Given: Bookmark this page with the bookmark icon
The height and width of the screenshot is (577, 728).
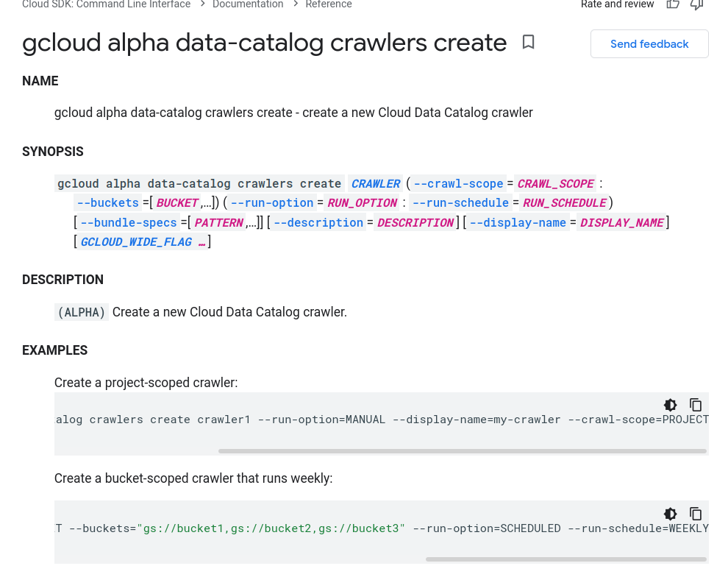Looking at the screenshot, I should coord(528,42).
